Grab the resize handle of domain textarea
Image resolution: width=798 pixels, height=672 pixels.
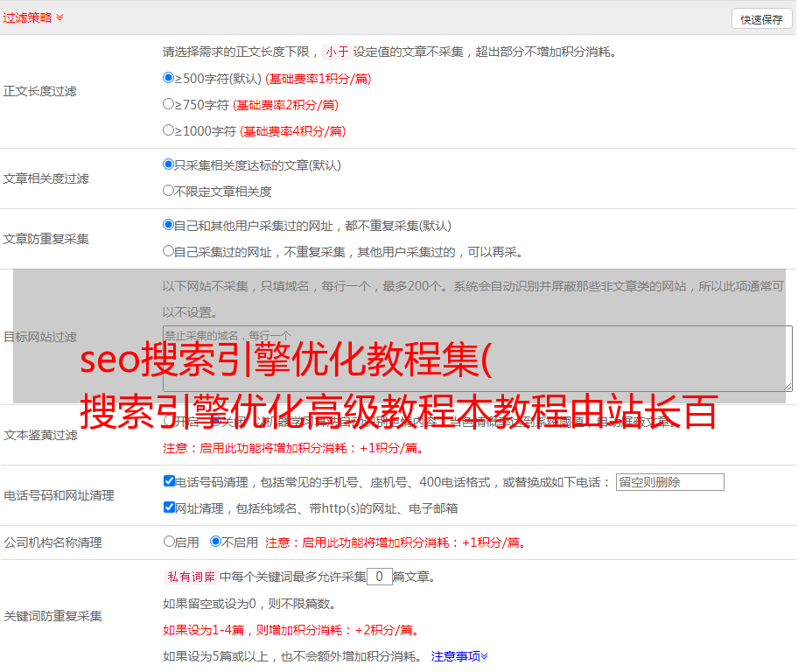tap(787, 387)
